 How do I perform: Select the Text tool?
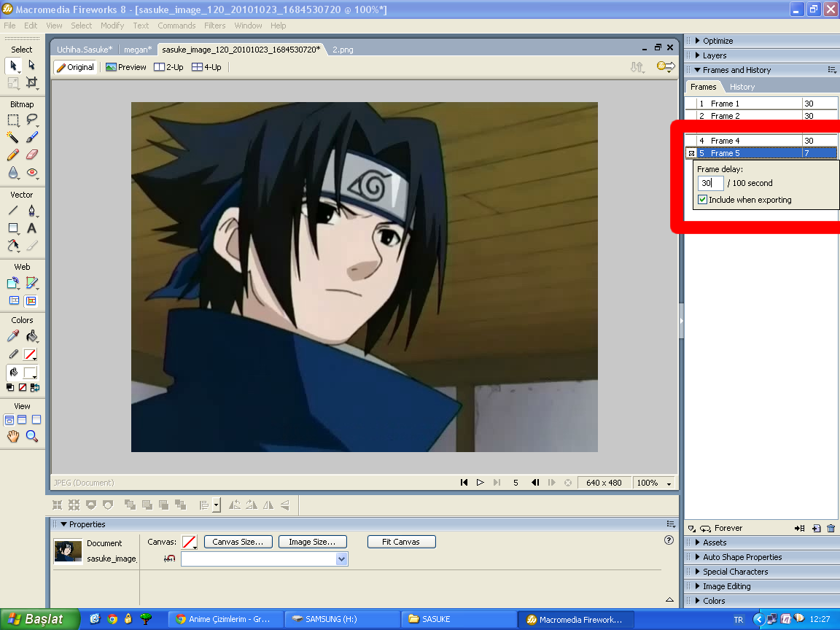pyautogui.click(x=31, y=228)
